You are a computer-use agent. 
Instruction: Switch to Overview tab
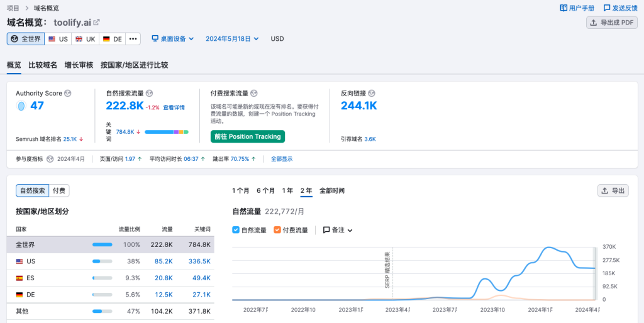[x=14, y=65]
